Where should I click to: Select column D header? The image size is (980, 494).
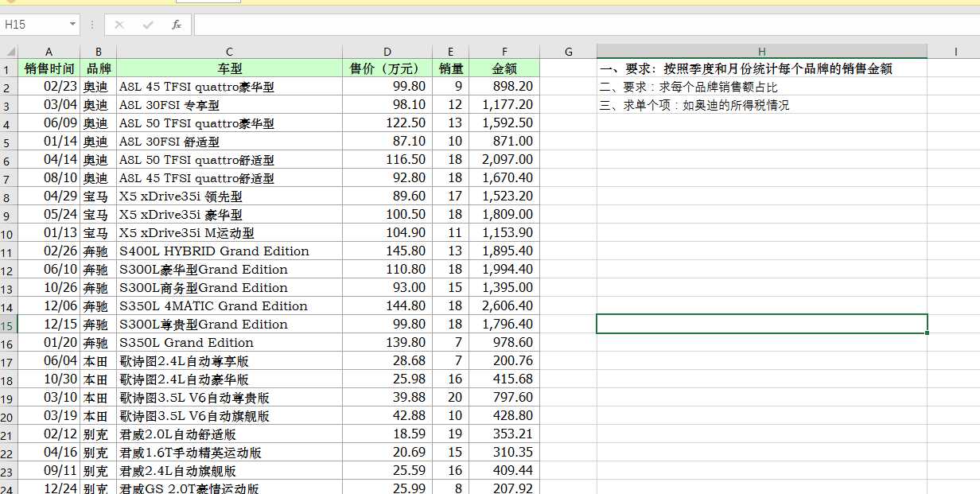[387, 52]
